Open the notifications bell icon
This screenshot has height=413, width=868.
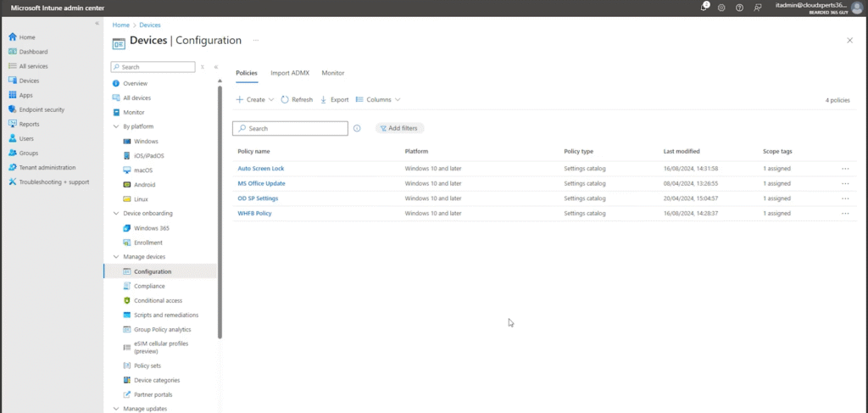[x=704, y=7]
